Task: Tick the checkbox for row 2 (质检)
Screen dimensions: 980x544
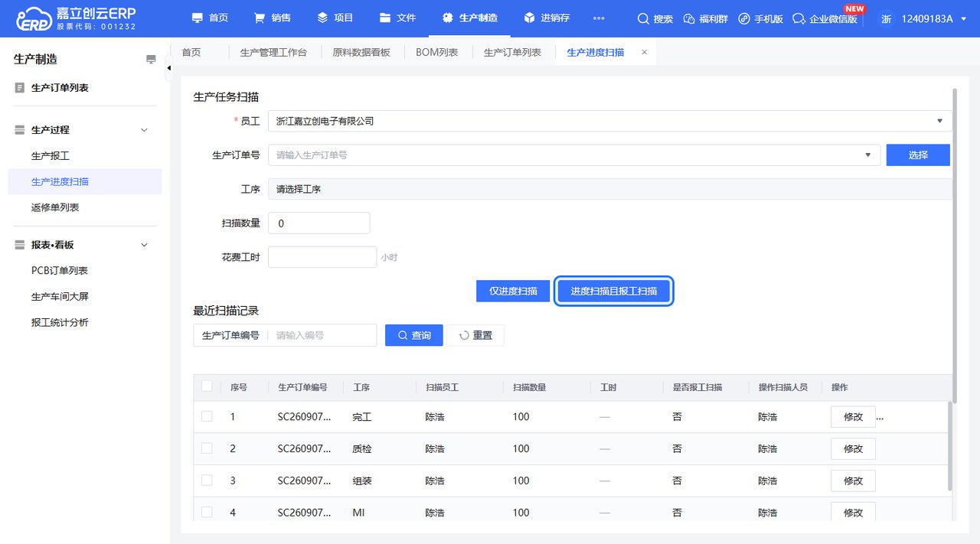Action: pyautogui.click(x=207, y=448)
